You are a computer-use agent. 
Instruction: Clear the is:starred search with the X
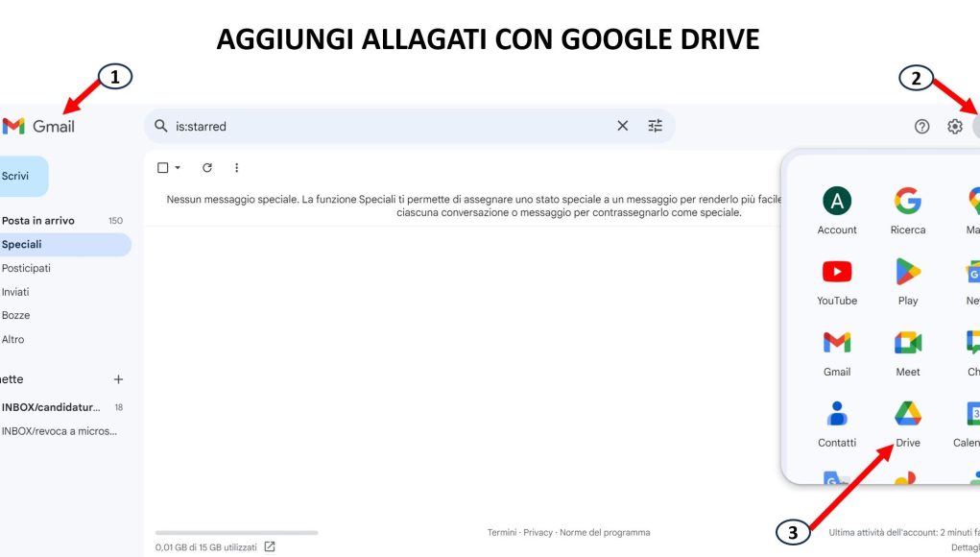[623, 126]
